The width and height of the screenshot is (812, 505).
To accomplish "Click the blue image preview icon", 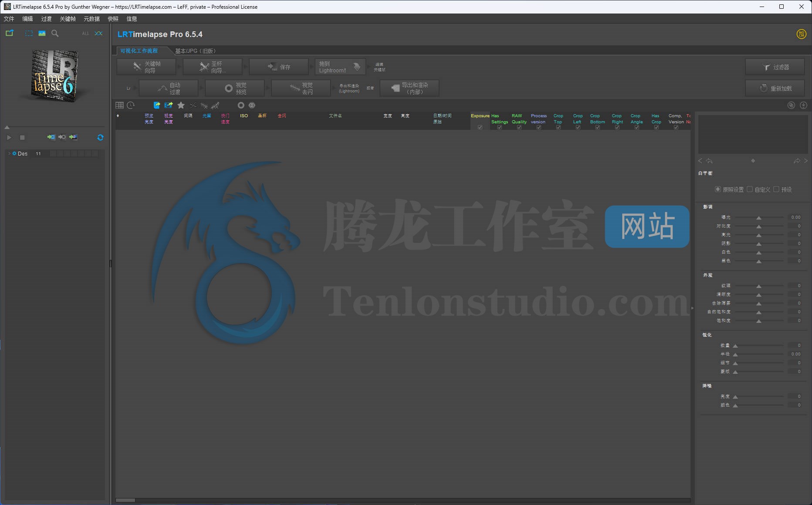I will click(x=42, y=33).
